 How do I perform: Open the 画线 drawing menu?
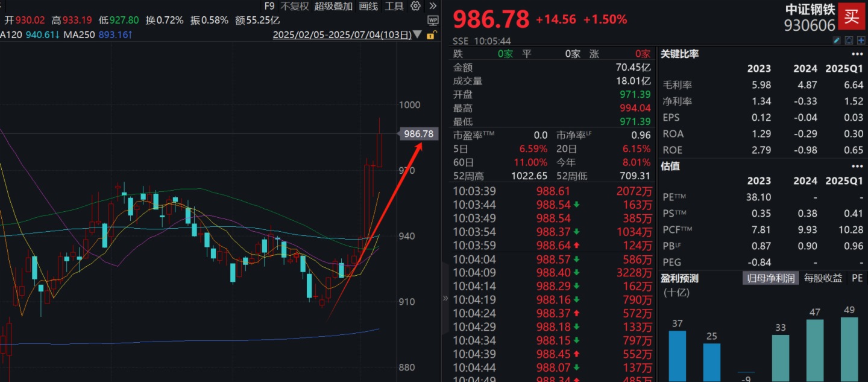pos(368,6)
